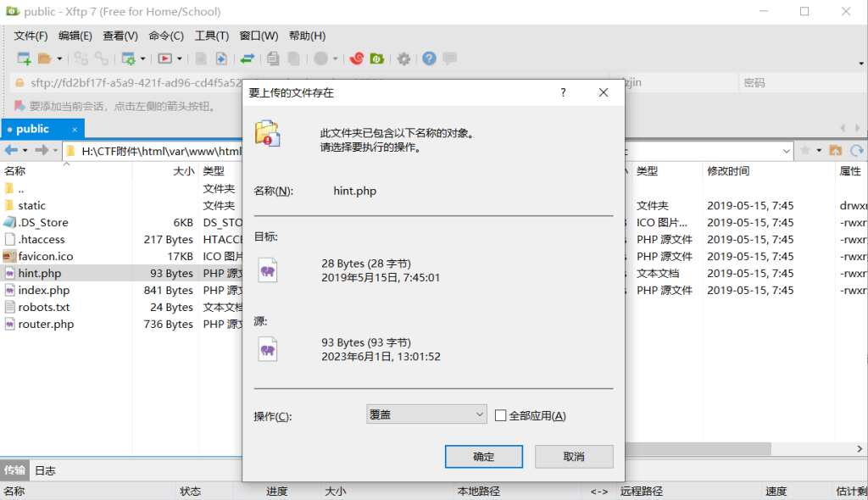Confirm overwrite with the 确定 button
868x500 pixels.
483,457
